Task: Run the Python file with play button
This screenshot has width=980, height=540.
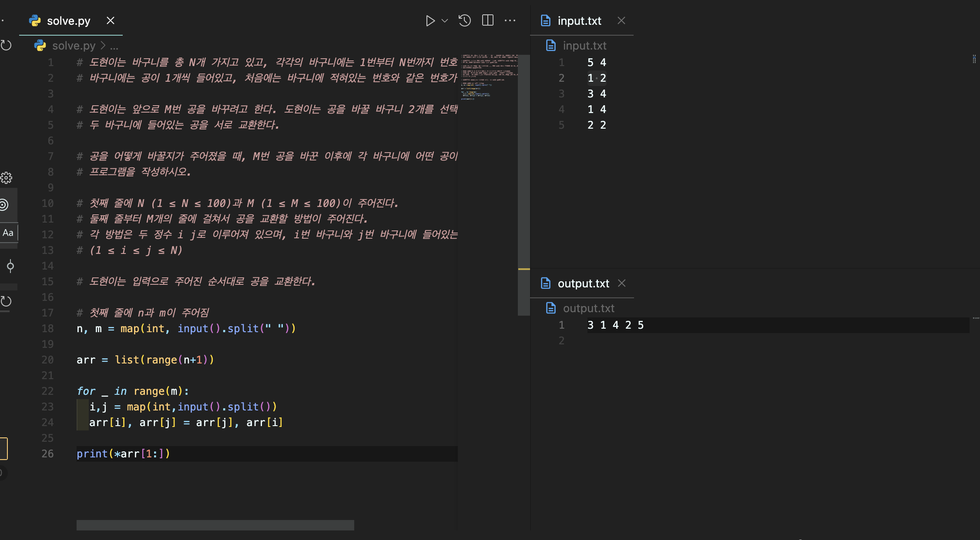Action: pos(430,21)
